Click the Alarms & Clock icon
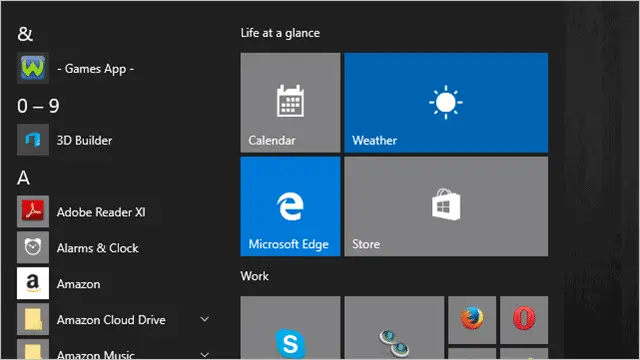 coord(33,247)
